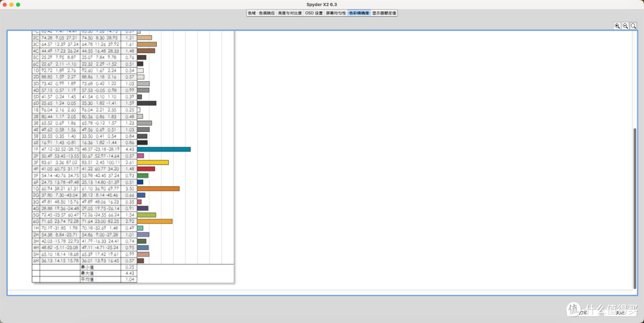Click row label 6D

point(36,103)
